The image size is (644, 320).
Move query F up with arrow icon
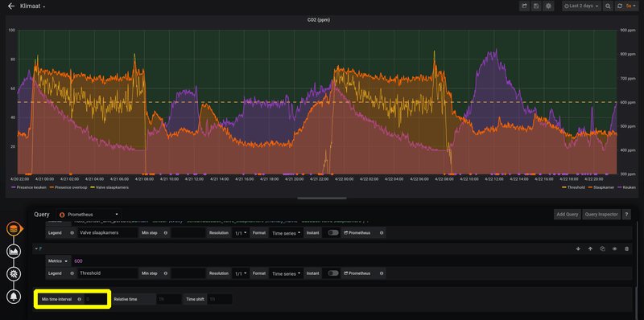[x=590, y=248]
